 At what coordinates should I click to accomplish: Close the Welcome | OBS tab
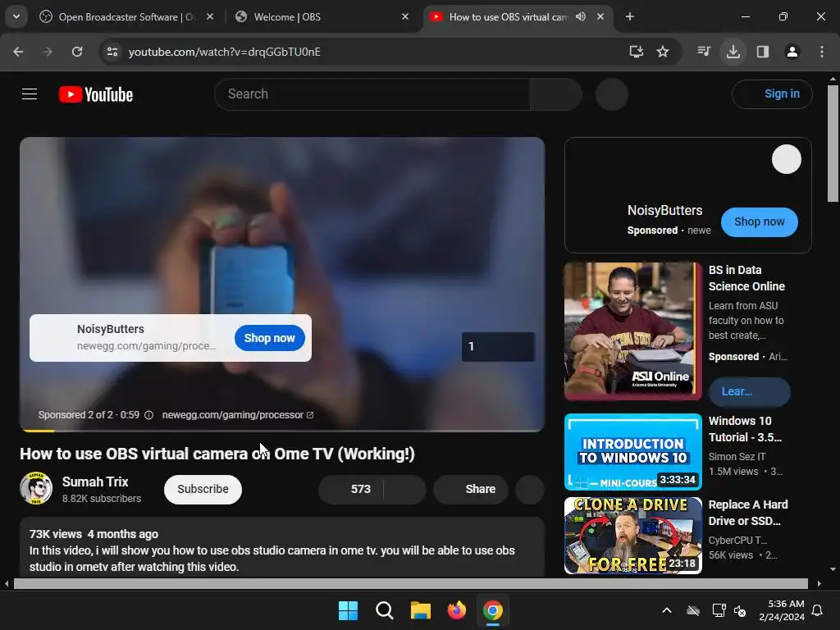[405, 16]
